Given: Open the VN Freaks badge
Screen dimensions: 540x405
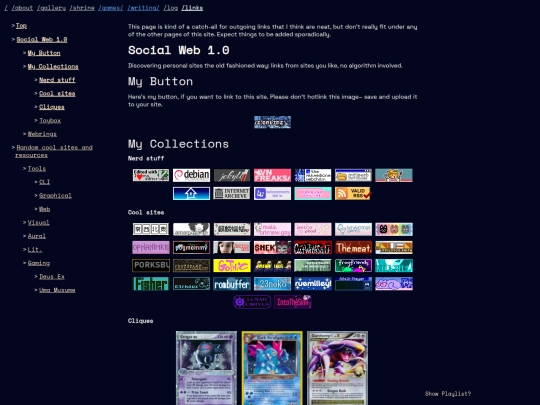Looking at the screenshot, I should [x=272, y=175].
